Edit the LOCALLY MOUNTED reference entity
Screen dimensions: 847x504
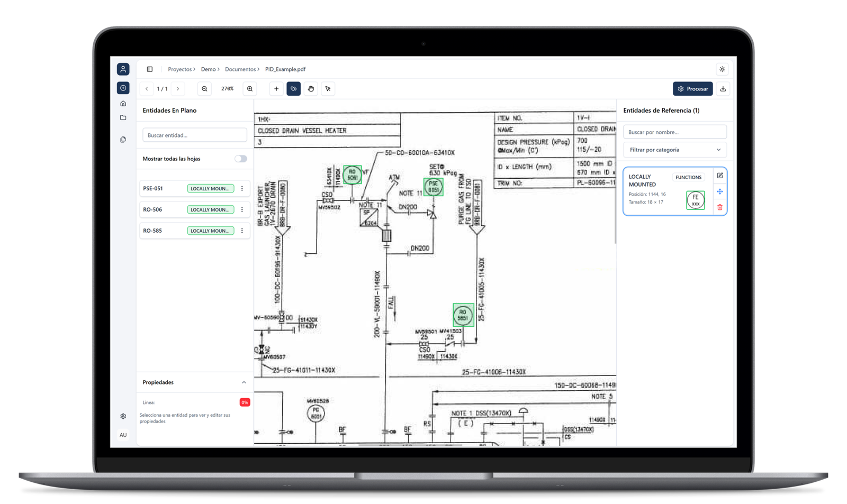[x=720, y=176]
